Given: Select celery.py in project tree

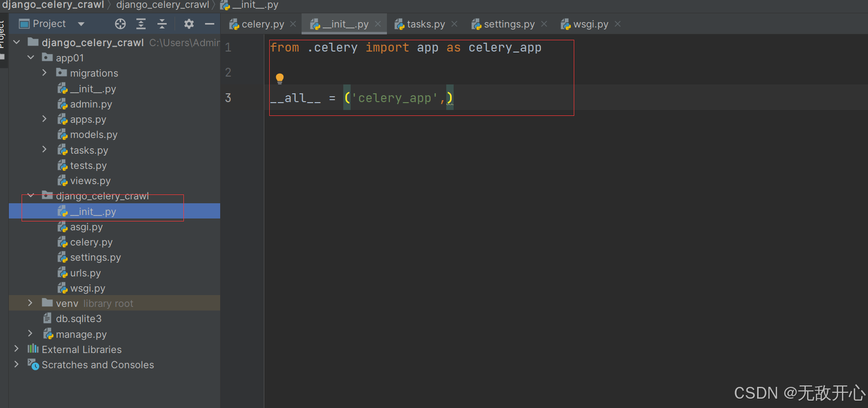Looking at the screenshot, I should pyautogui.click(x=91, y=242).
